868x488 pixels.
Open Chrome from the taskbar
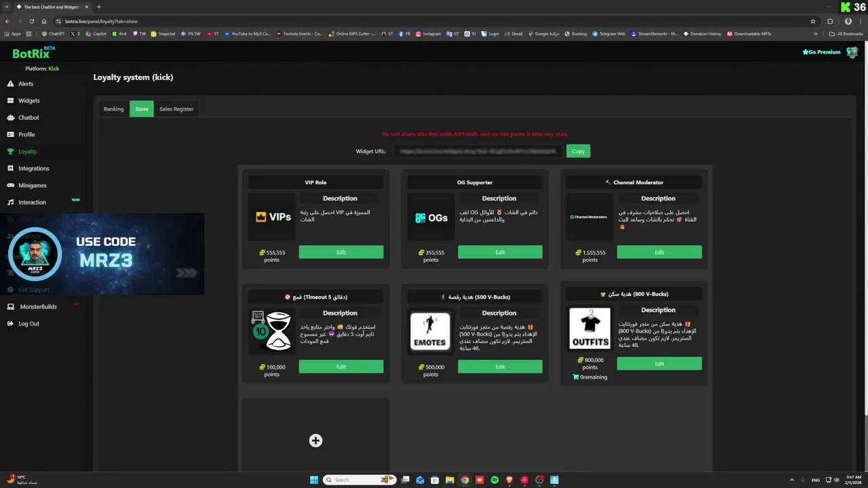pos(465,480)
